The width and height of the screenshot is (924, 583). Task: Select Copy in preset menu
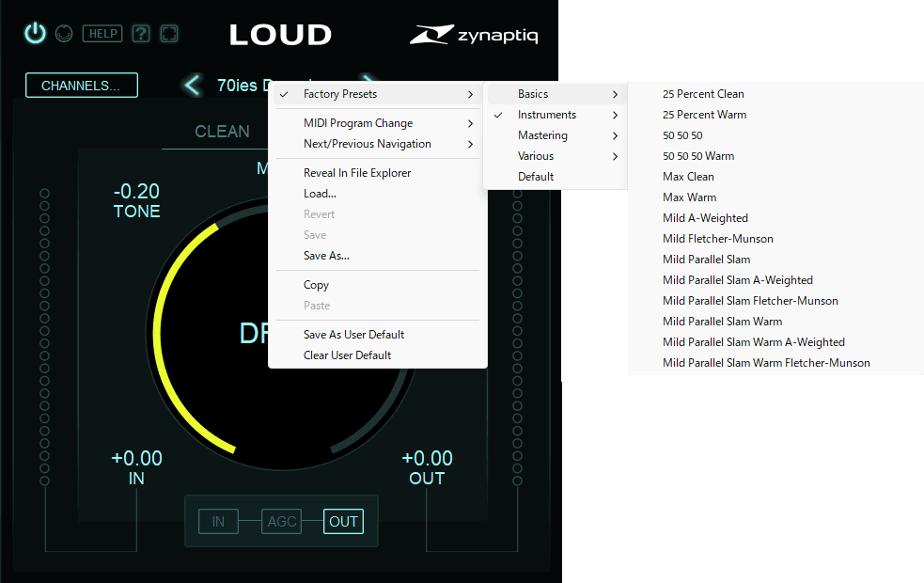coord(378,285)
